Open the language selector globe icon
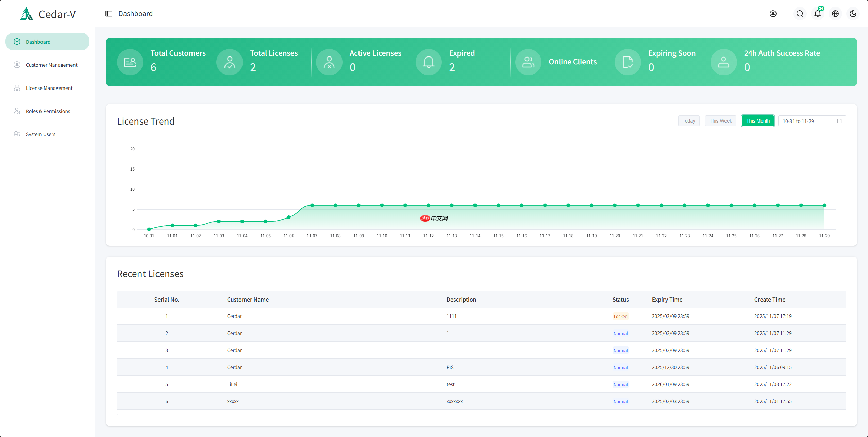Image resolution: width=868 pixels, height=437 pixels. click(835, 14)
